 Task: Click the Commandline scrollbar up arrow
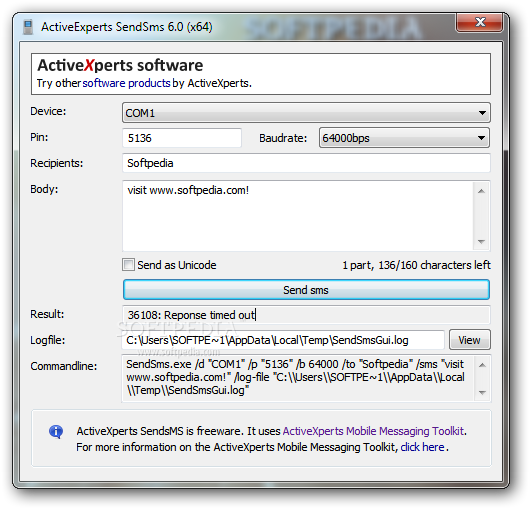482,365
